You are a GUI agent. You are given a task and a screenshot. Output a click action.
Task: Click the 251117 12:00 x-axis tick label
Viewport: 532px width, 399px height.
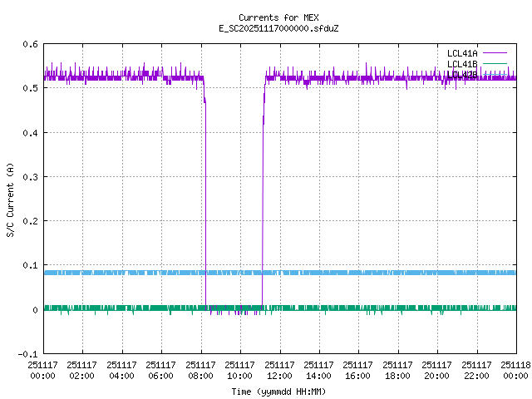[279, 370]
